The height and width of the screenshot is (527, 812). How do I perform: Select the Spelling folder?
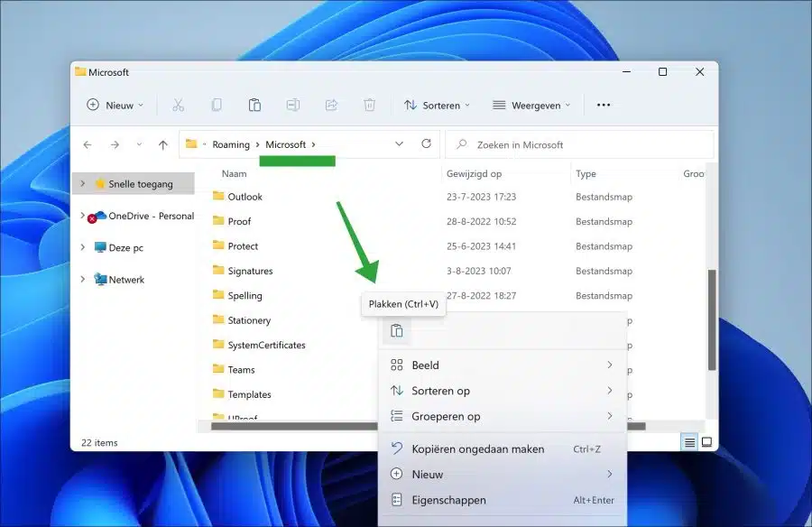tap(245, 295)
